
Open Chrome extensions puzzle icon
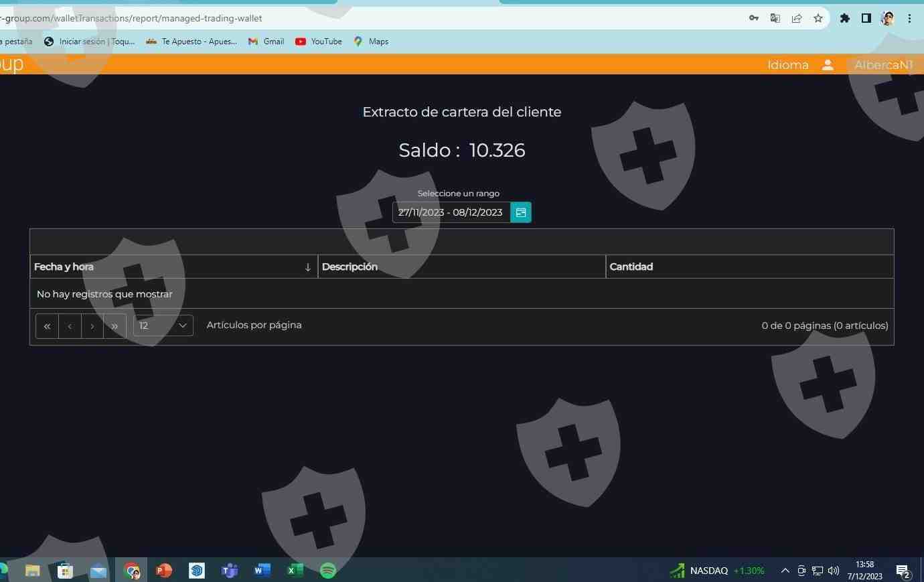tap(845, 19)
